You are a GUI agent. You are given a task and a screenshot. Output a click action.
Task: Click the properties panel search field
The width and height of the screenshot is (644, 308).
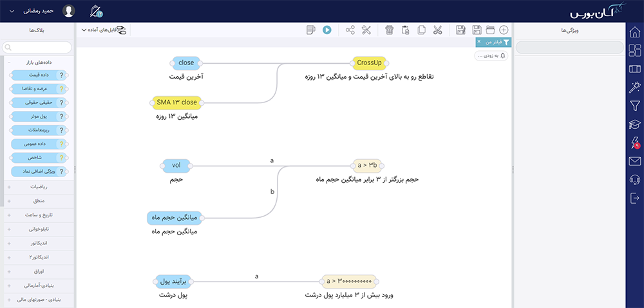tap(569, 47)
